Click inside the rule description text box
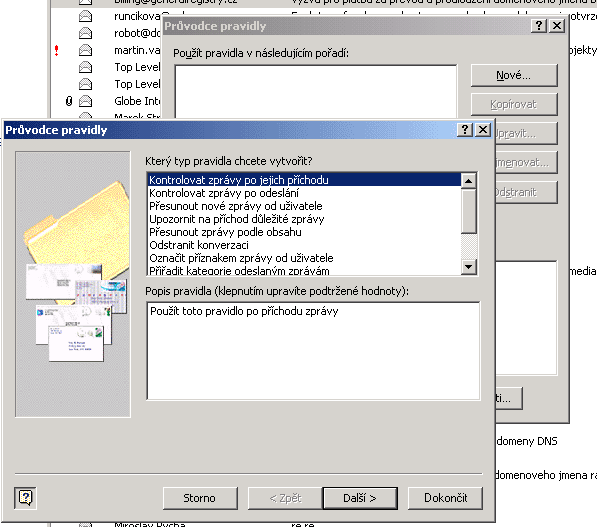 [x=313, y=351]
